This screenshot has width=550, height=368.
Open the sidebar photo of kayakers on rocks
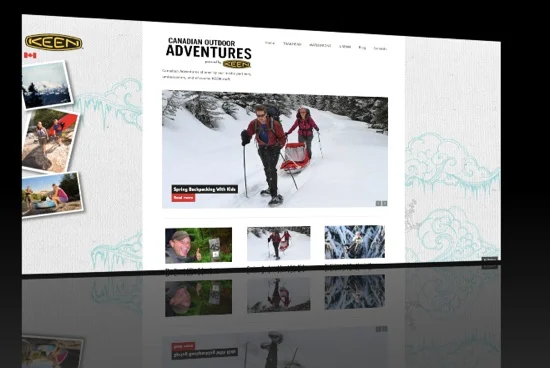tap(52, 195)
